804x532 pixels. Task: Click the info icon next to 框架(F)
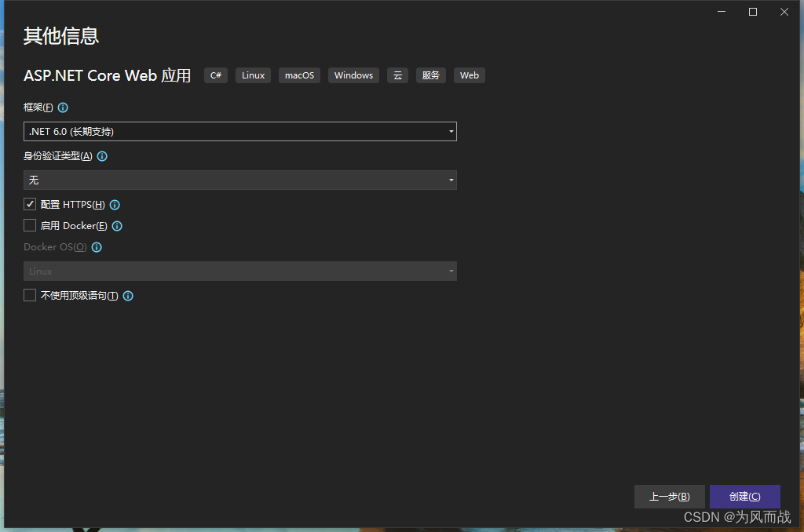pos(62,107)
